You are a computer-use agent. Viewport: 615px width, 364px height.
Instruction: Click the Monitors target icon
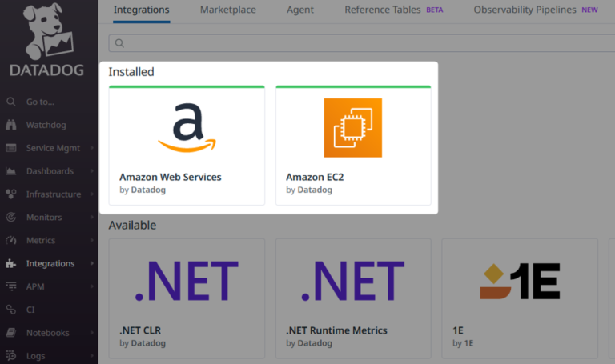click(11, 217)
